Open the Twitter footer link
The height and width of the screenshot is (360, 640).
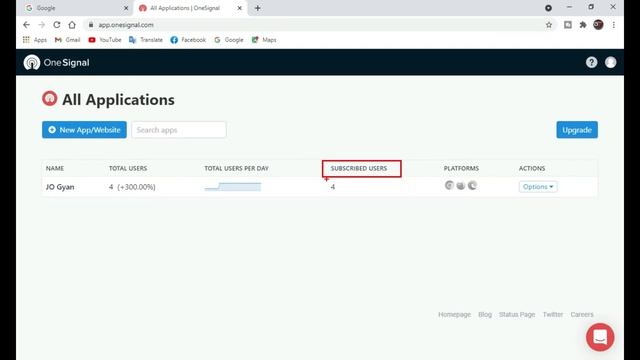pos(553,314)
